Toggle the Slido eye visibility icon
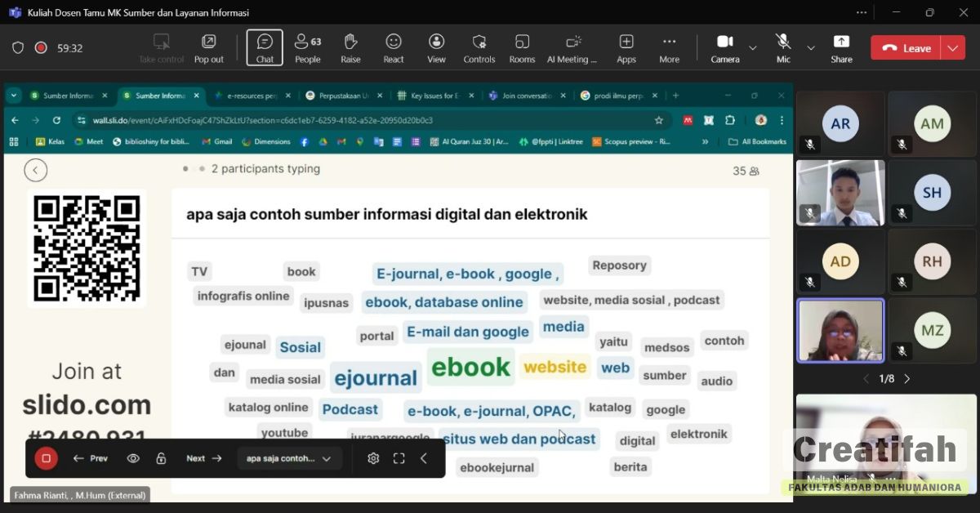Screen dimensions: 980x513 click(133, 458)
